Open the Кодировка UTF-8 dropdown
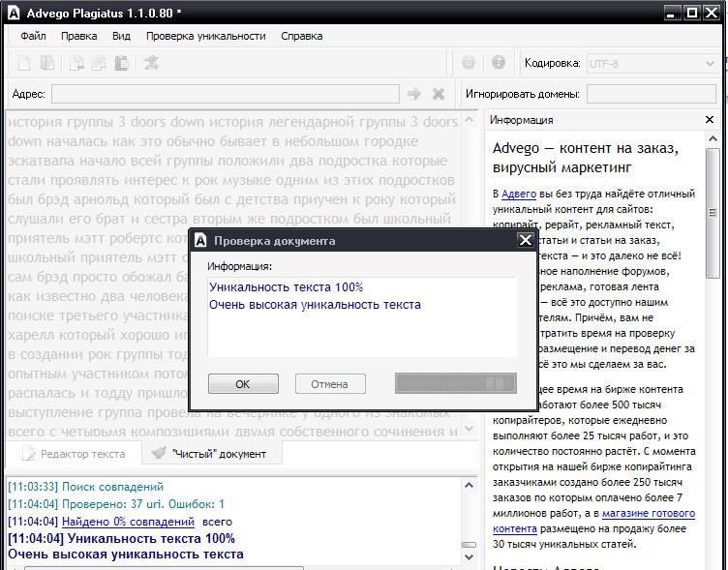 [652, 64]
